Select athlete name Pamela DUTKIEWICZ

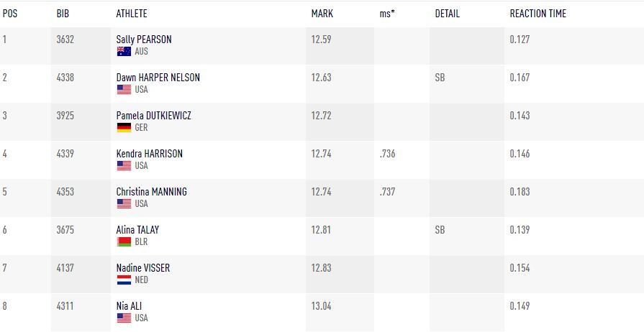point(154,116)
